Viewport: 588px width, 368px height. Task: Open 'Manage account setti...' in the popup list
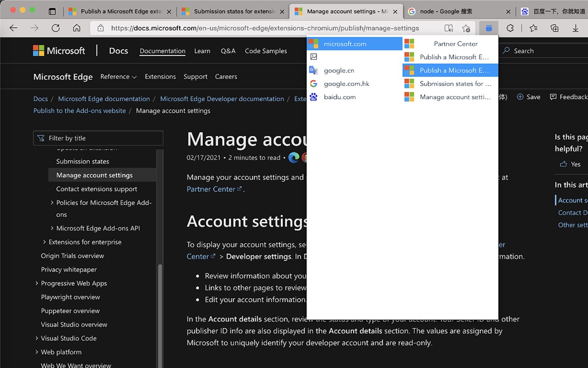tap(450, 97)
